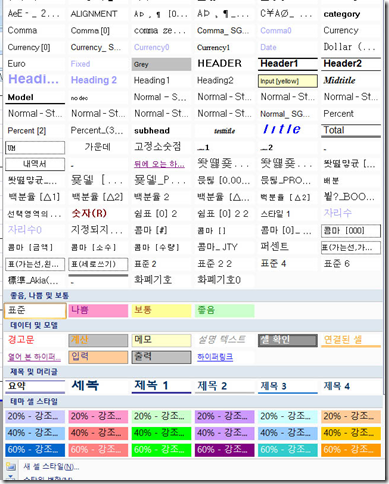Pick the blue italic Title style
Screen dimensions: 389x484
[x=288, y=130]
